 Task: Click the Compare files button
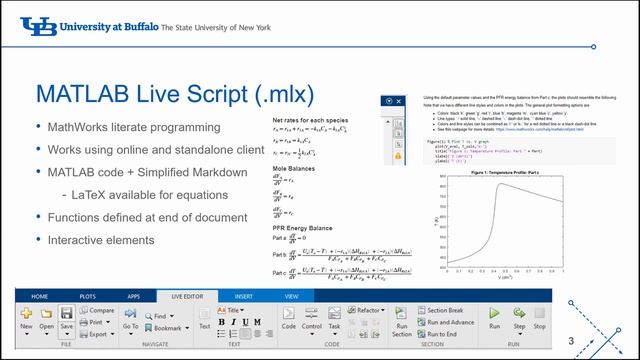97,310
